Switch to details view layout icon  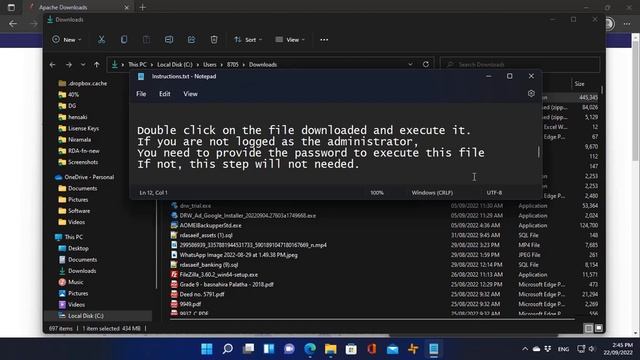pos(588,328)
